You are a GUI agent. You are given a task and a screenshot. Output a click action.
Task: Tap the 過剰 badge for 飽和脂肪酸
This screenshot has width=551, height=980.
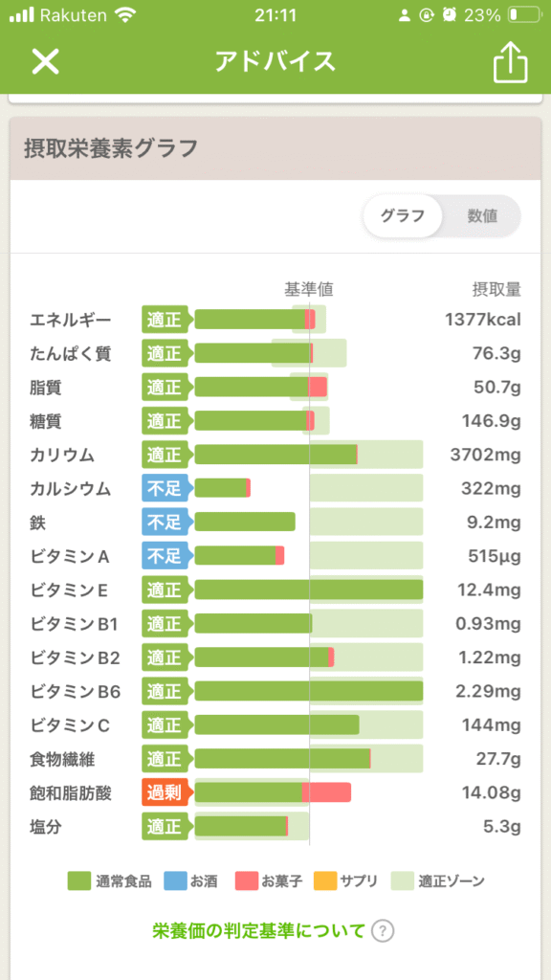coord(165,793)
